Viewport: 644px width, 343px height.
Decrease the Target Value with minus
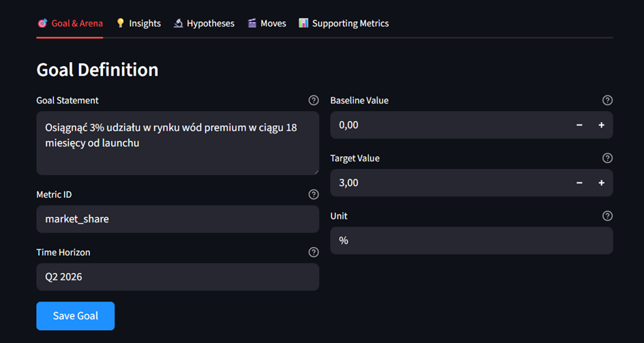pyautogui.click(x=579, y=183)
